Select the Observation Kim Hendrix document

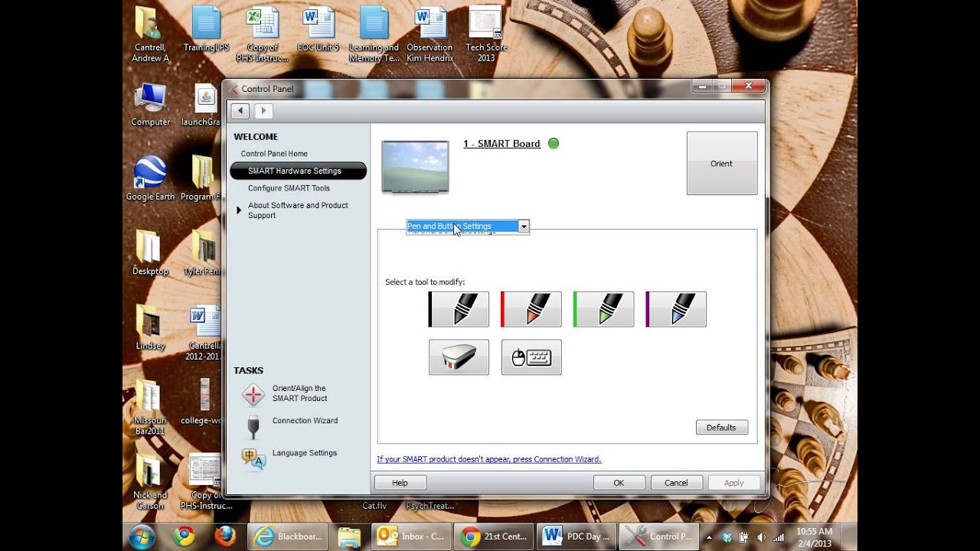coord(430,34)
